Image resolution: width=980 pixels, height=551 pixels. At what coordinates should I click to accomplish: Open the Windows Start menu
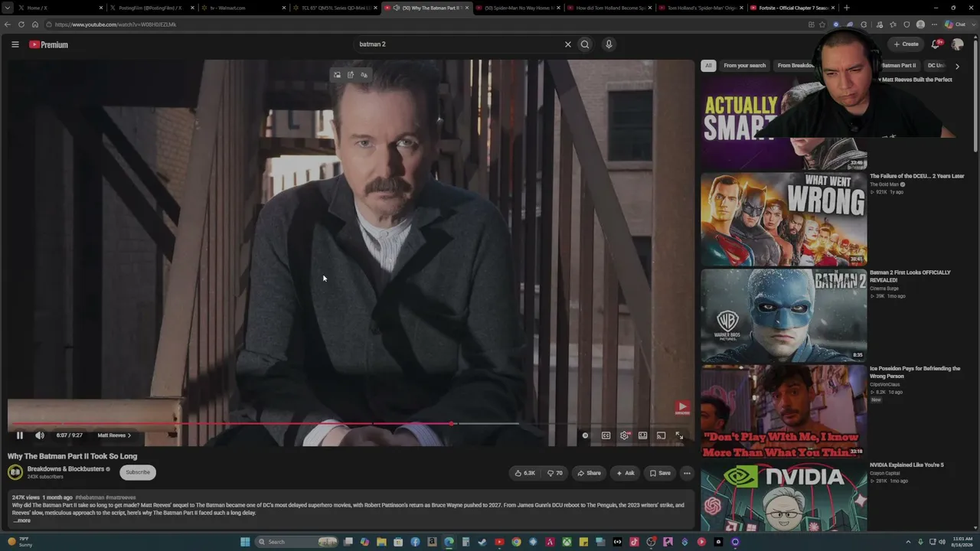[245, 542]
